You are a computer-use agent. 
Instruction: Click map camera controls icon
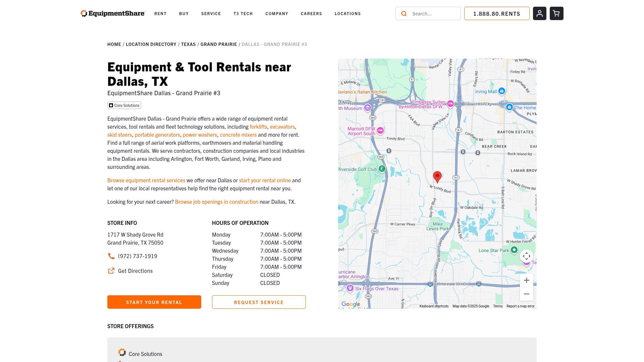point(526,256)
